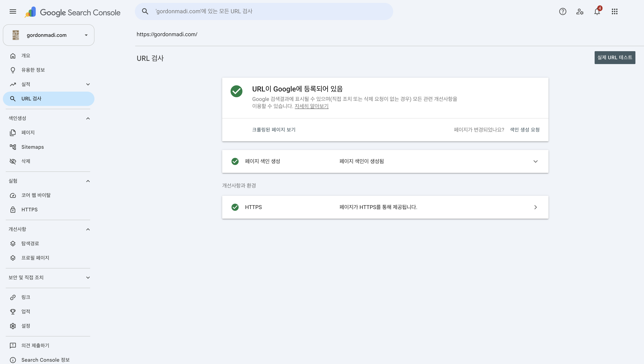Click the trend line icon for 실적
Image resolution: width=644 pixels, height=364 pixels.
tap(13, 84)
